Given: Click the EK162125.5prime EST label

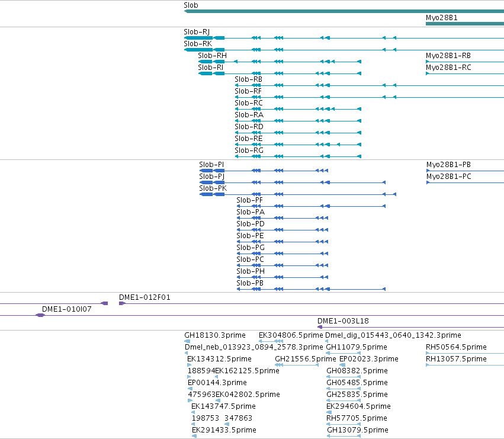Looking at the screenshot, I should click(x=247, y=371).
